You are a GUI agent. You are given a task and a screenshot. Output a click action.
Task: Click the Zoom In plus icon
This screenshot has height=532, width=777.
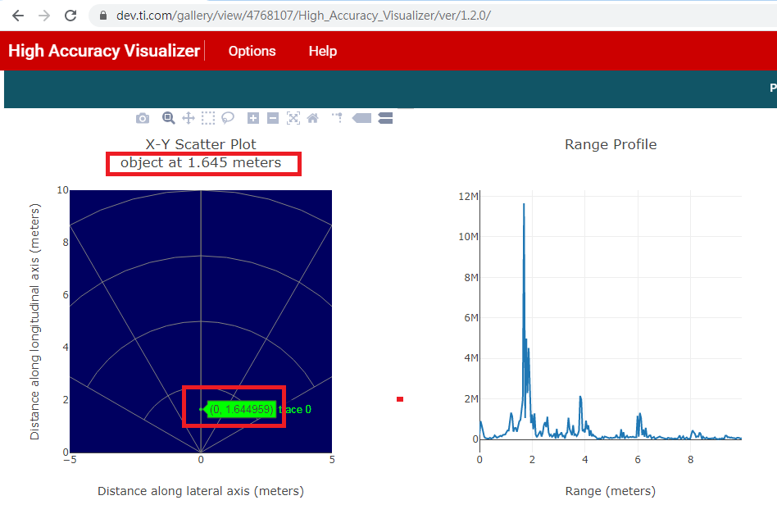coord(253,118)
